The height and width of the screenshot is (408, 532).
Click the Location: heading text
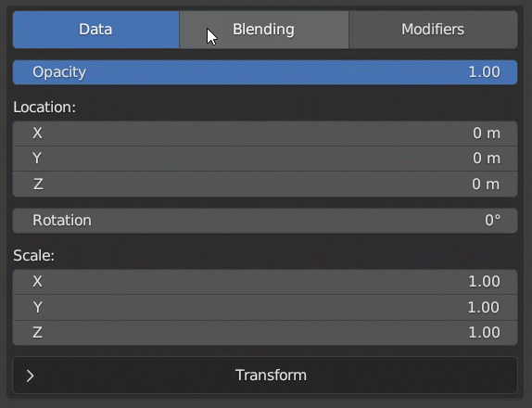point(44,108)
